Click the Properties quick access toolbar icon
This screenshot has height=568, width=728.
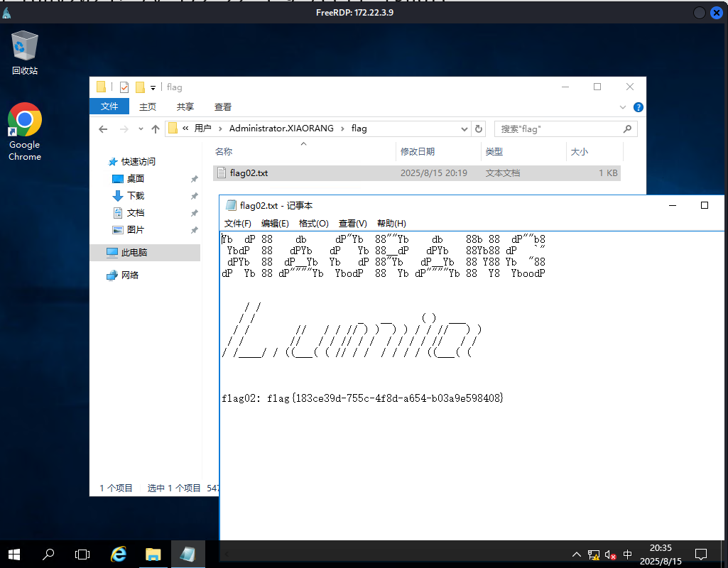point(124,87)
